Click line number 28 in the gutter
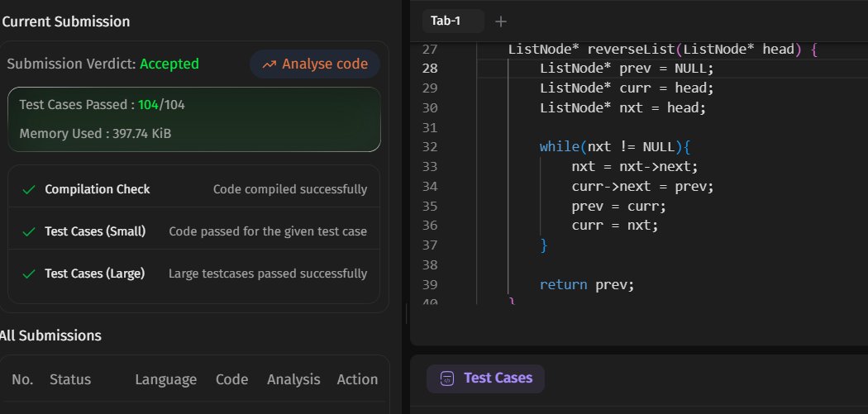The width and height of the screenshot is (868, 414). 430,69
